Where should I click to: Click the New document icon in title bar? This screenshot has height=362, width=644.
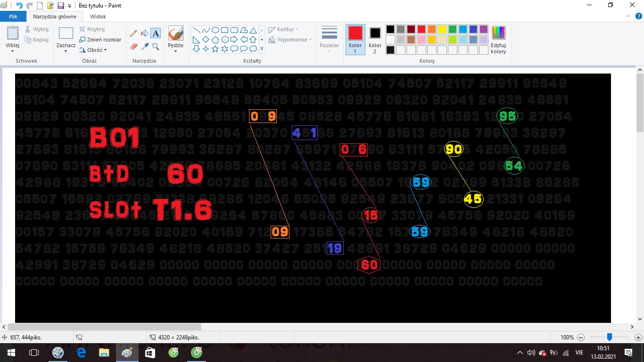click(40, 5)
